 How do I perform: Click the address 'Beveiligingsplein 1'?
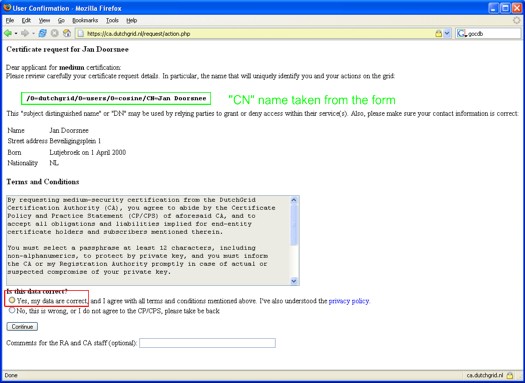coord(75,141)
